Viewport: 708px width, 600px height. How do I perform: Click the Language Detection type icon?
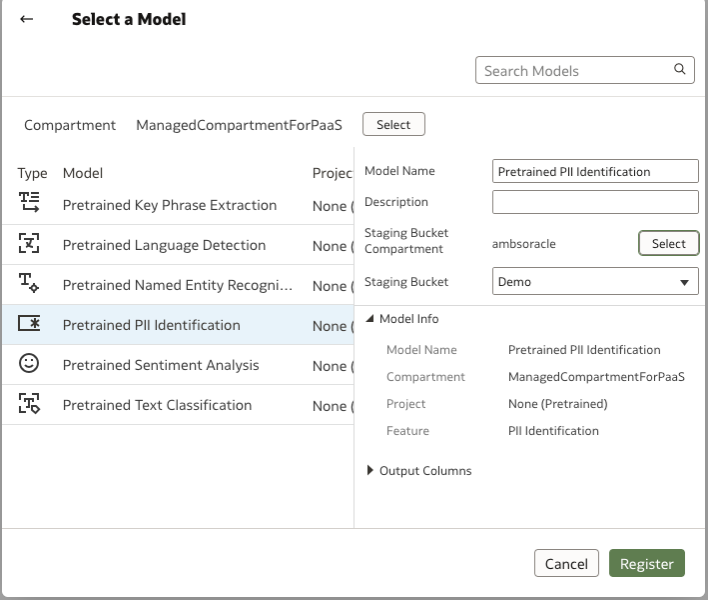click(x=30, y=244)
